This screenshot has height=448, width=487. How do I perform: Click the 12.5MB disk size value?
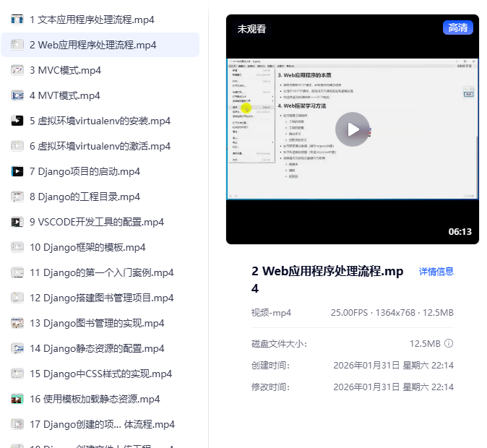coord(425,344)
